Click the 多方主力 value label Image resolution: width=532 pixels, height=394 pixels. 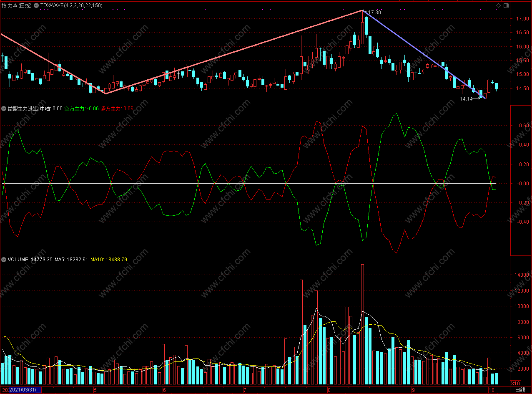[x=117, y=109]
